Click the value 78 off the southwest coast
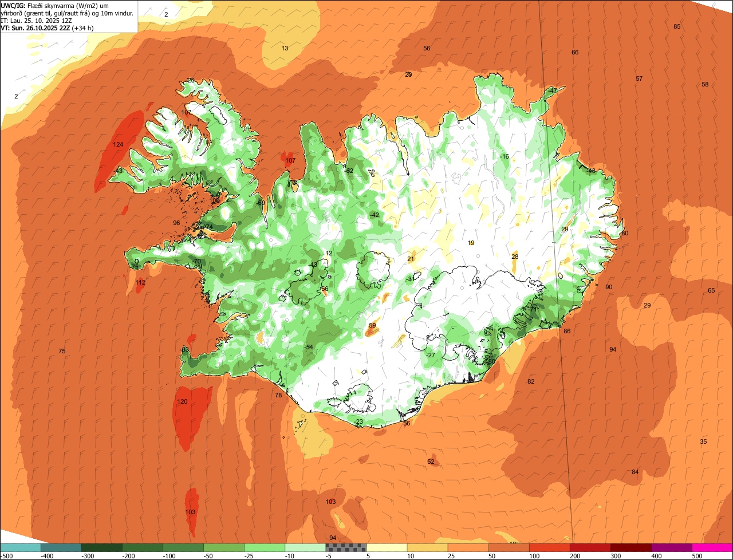 278,396
